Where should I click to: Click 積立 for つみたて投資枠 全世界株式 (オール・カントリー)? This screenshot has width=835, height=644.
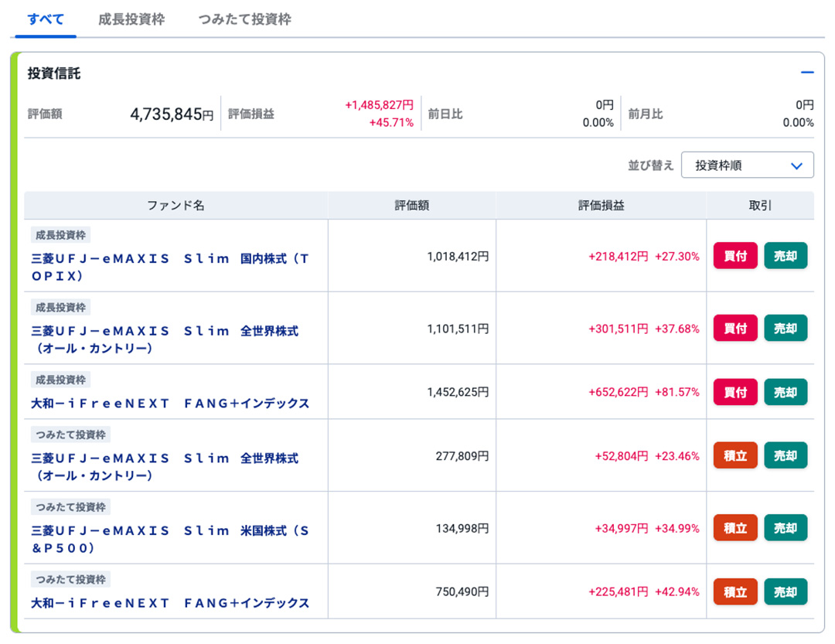(x=735, y=455)
